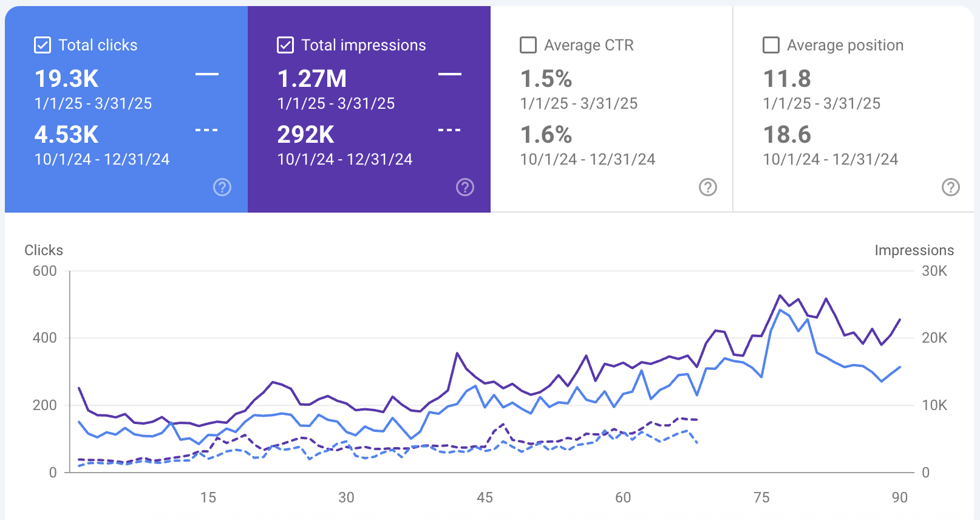
Task: Click the 1.27M total impressions value
Action: click(x=311, y=79)
